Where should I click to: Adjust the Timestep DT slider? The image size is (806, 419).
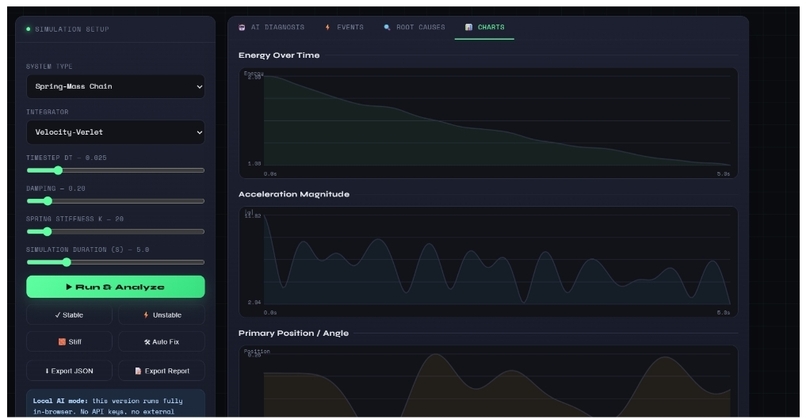point(115,170)
